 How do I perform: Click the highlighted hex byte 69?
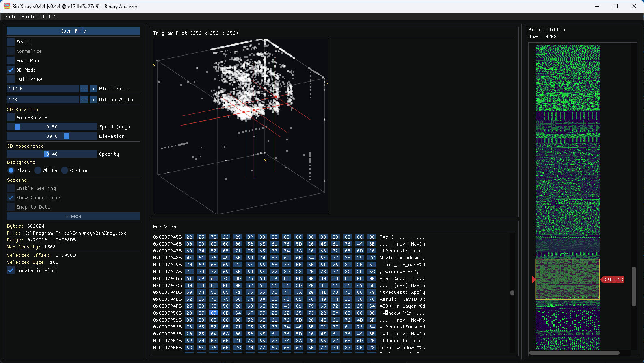(x=214, y=313)
